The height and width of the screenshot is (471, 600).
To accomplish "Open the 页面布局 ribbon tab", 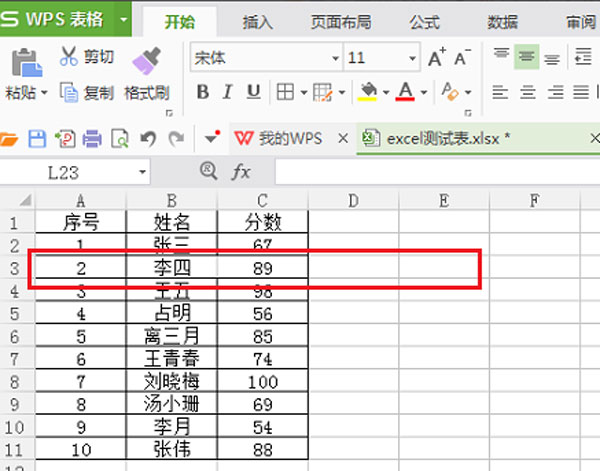I will (x=341, y=22).
